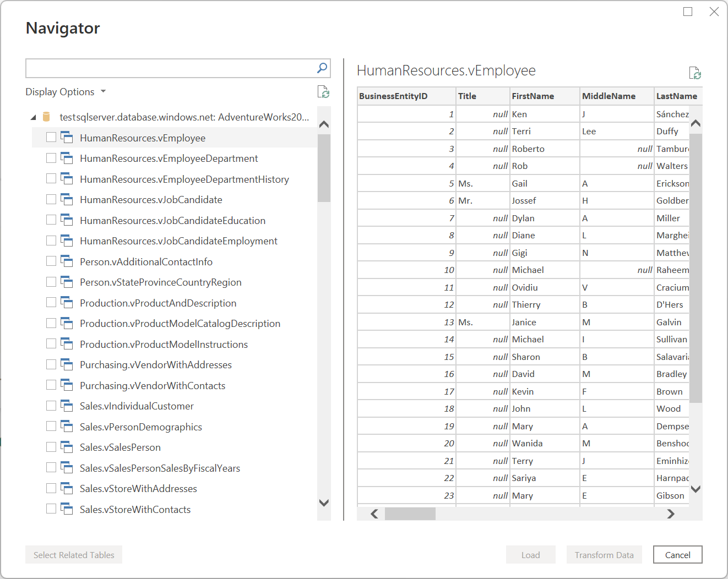Check the HumanResources.vEmployee checkbox
Screen dimensions: 728x579
pyautogui.click(x=51, y=137)
